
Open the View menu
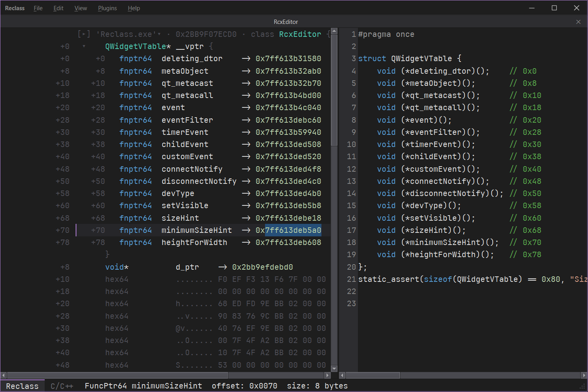pos(81,8)
